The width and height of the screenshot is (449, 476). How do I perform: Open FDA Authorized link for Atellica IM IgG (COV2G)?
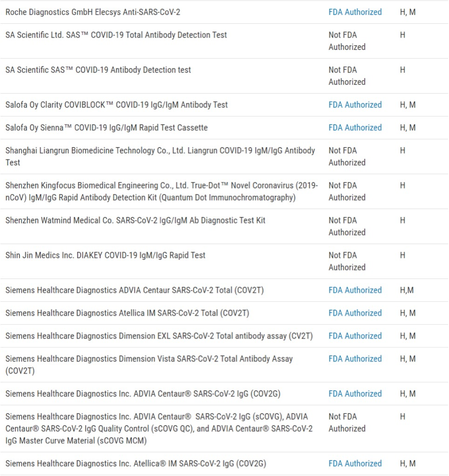[355, 463]
